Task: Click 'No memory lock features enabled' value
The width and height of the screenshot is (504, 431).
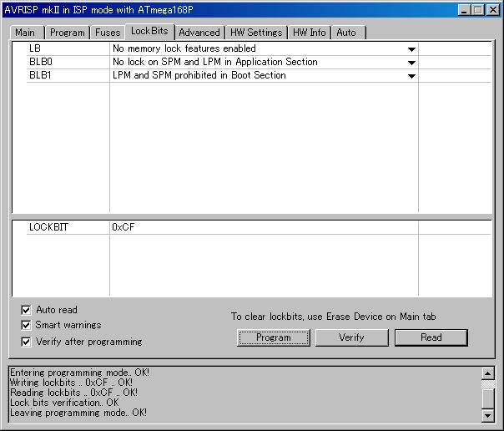Action: click(x=184, y=48)
